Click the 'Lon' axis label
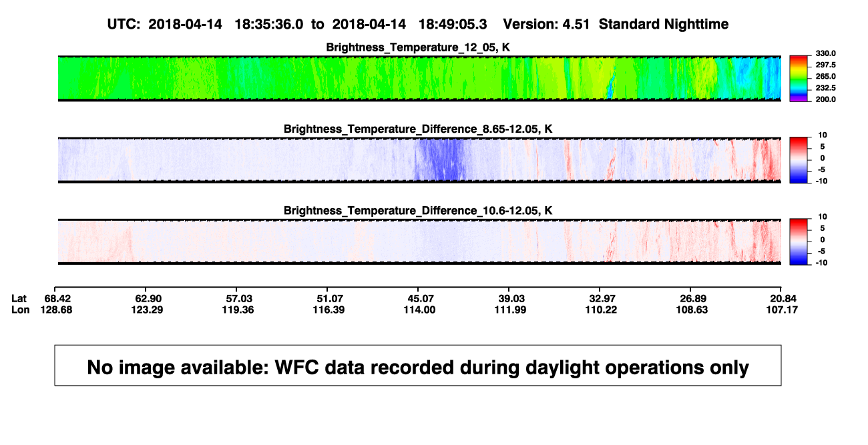This screenshot has width=868, height=445. [21, 310]
